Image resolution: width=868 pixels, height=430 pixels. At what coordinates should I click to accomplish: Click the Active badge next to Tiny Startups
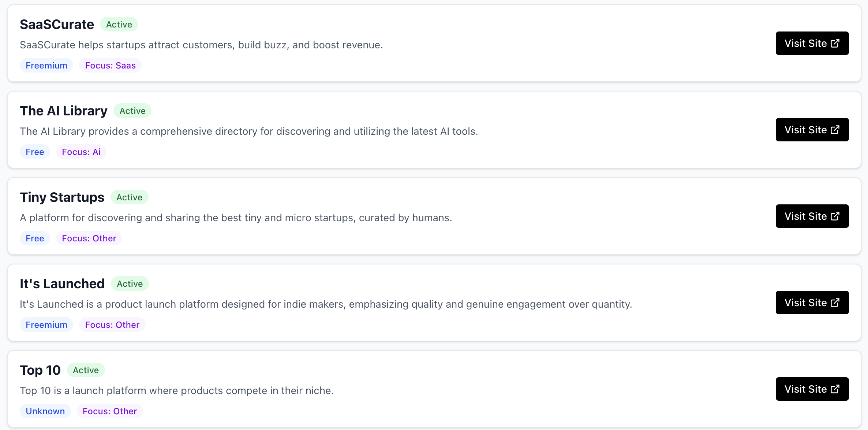(130, 197)
